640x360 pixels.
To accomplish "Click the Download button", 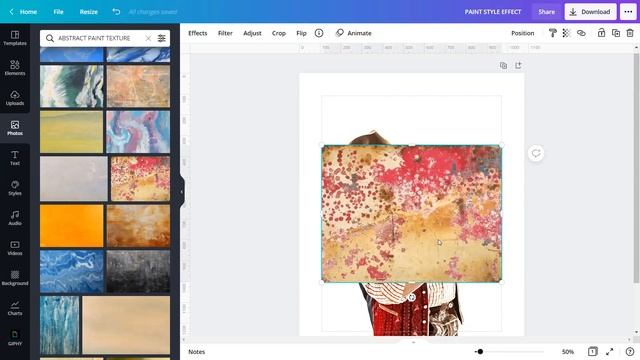I will 590,12.
